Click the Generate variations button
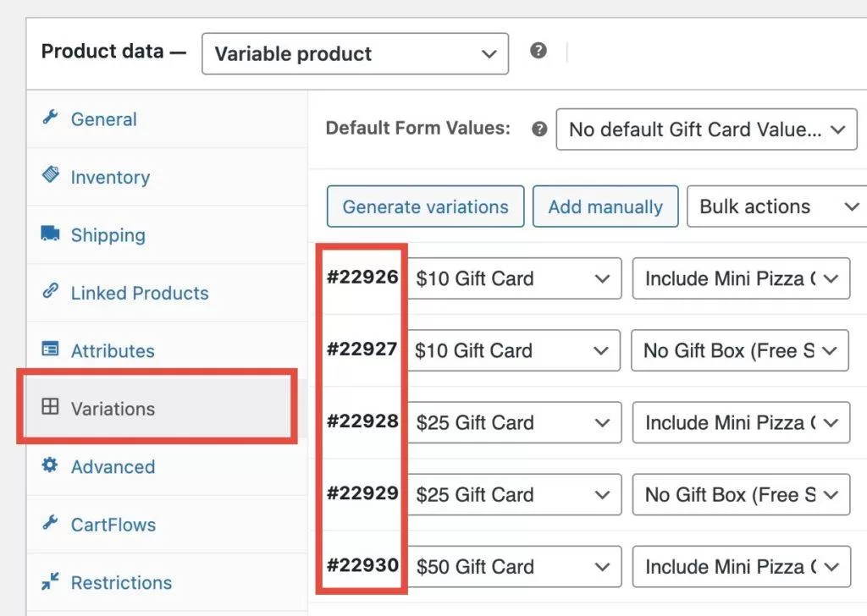Screen dimensions: 867x616 tap(425, 207)
